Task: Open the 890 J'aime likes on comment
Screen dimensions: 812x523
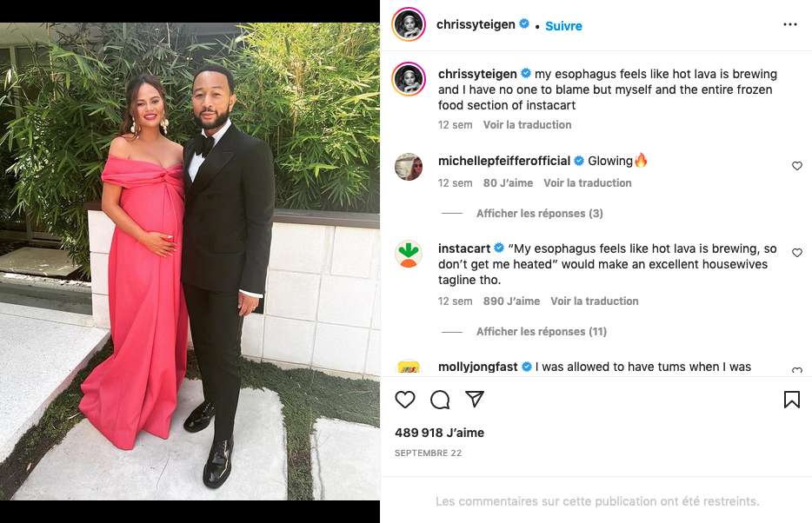Action: 511,301
